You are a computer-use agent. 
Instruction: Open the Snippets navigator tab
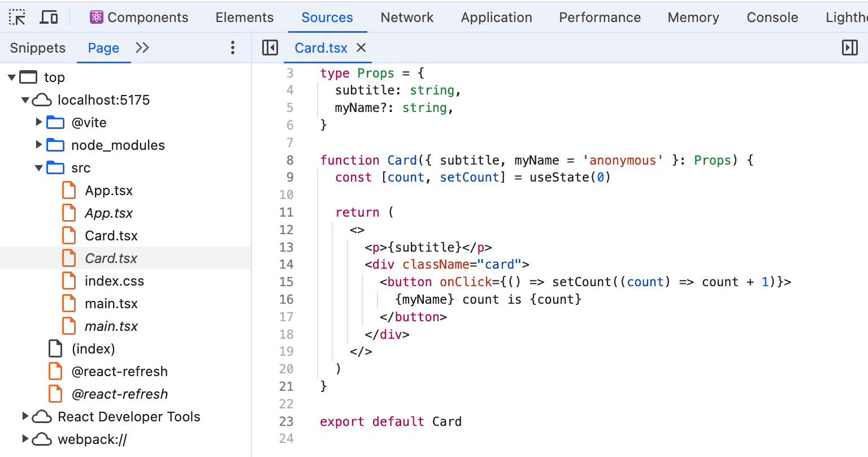[38, 48]
